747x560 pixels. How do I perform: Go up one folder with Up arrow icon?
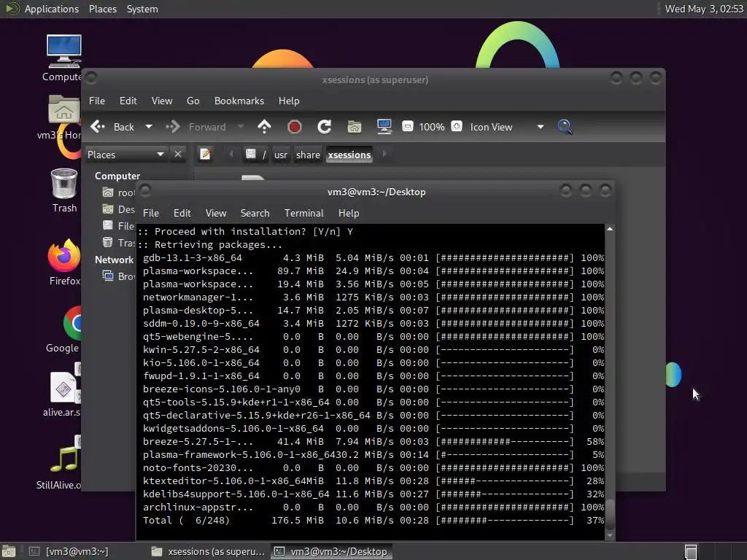264,127
